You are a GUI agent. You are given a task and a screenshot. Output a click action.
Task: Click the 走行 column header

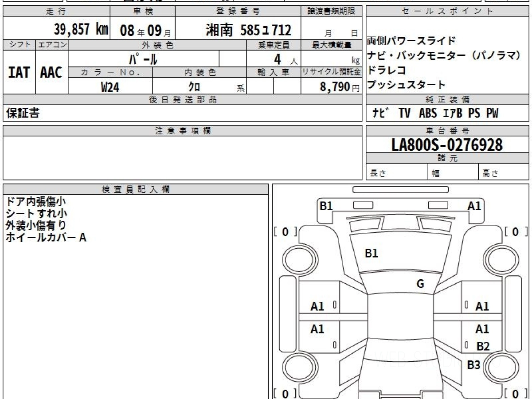pos(56,12)
